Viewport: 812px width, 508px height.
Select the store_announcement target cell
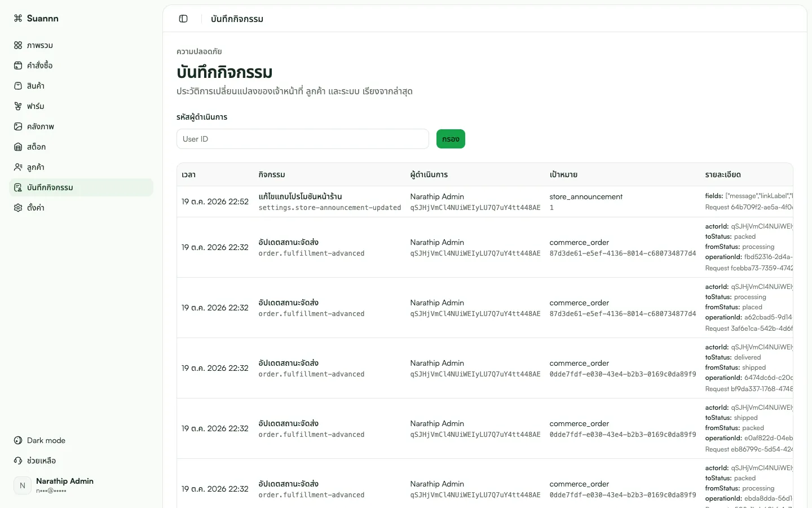tap(586, 196)
